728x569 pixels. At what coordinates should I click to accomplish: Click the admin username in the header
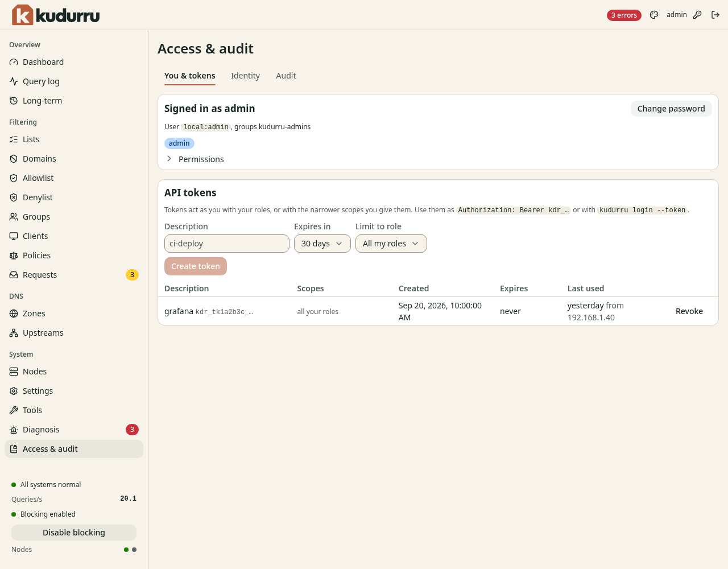(677, 15)
